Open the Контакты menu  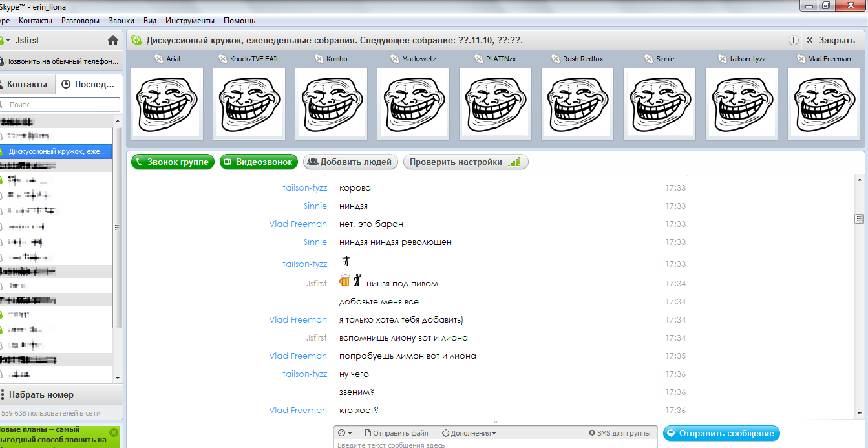36,21
